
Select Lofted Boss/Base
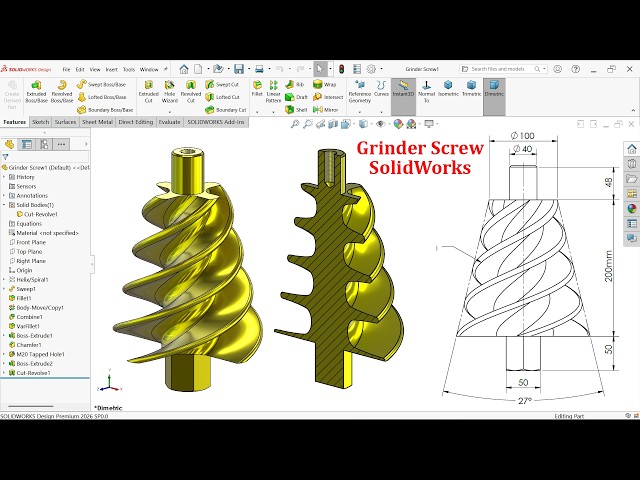(x=101, y=97)
